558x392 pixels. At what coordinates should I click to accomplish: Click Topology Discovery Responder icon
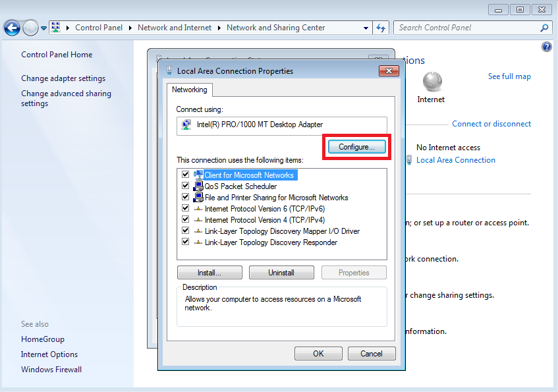click(198, 242)
